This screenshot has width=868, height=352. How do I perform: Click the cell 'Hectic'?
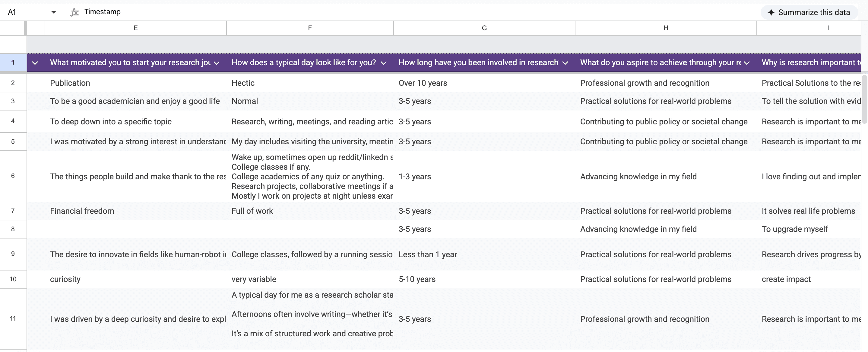[310, 83]
